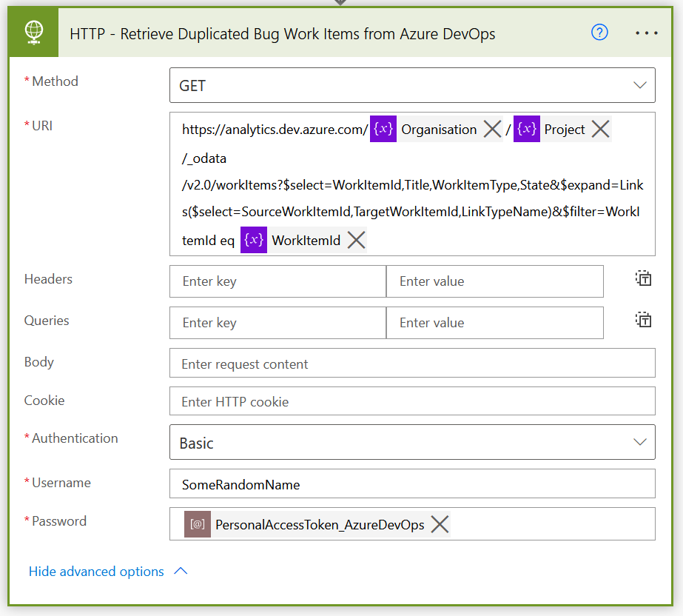This screenshot has width=683, height=616.
Task: Remove the Organisation variable token
Action: pos(492,130)
